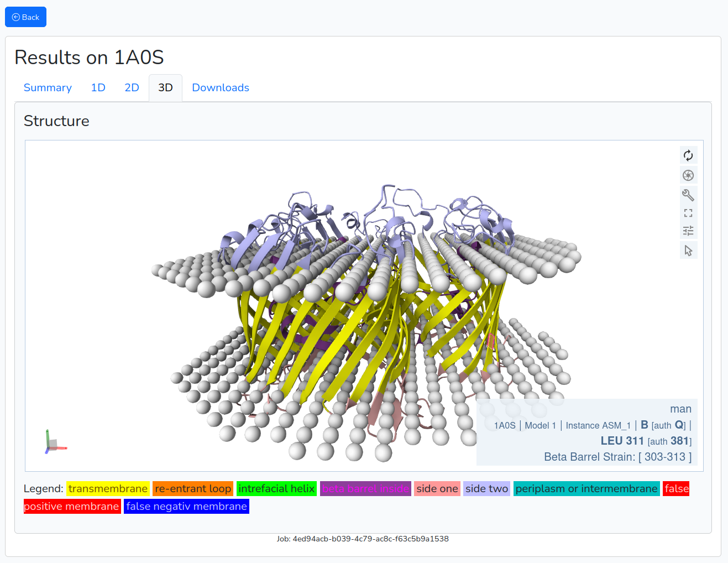
Task: Click the LEU 311 residue label
Action: 622,441
